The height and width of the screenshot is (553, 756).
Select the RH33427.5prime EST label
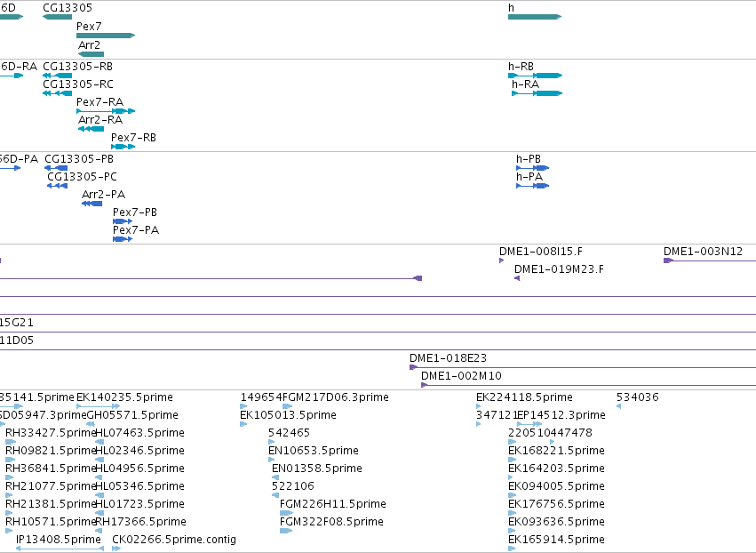(x=51, y=433)
